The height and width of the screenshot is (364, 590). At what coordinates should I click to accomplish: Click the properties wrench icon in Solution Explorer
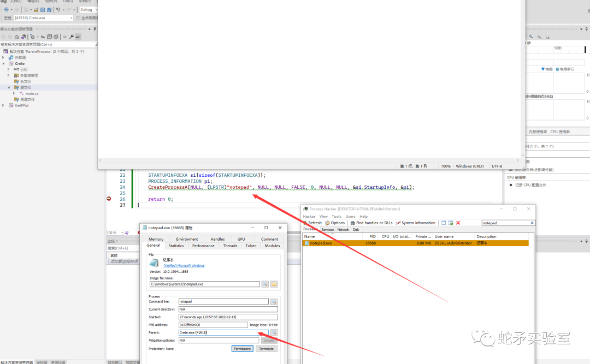tap(72, 37)
